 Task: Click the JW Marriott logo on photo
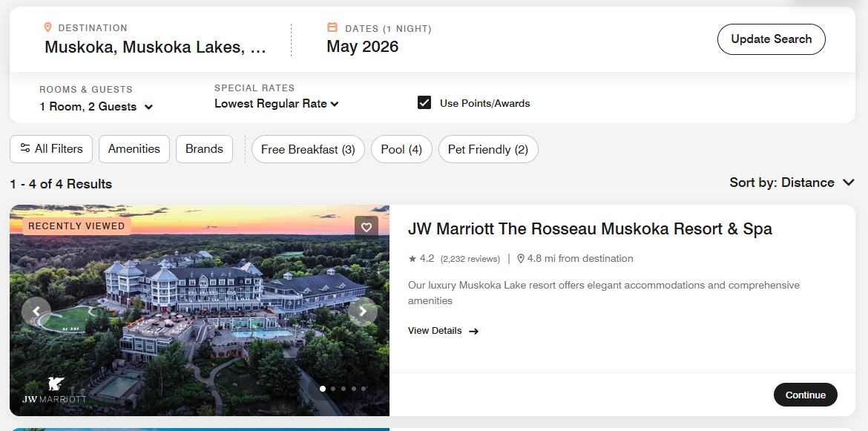[x=54, y=390]
